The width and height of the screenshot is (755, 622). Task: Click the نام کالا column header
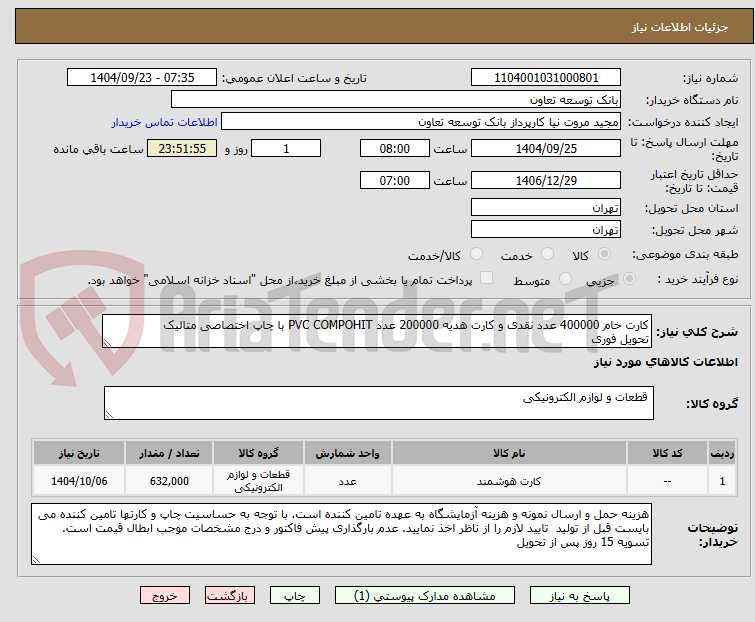[509, 453]
